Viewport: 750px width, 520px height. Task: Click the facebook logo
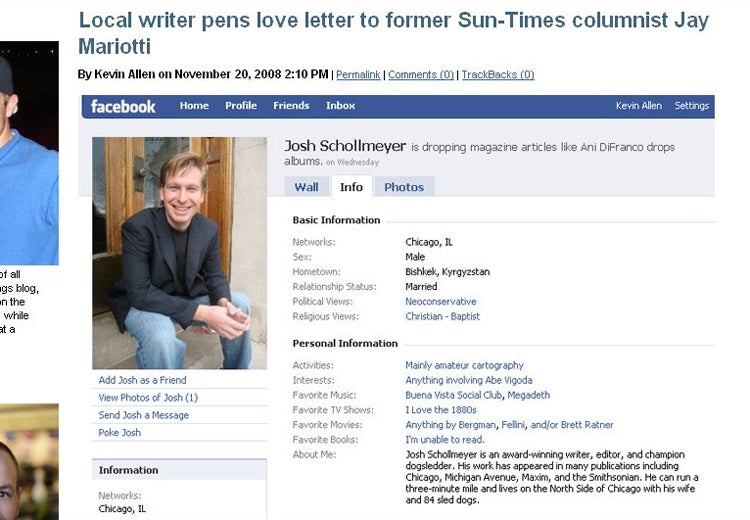pos(123,106)
